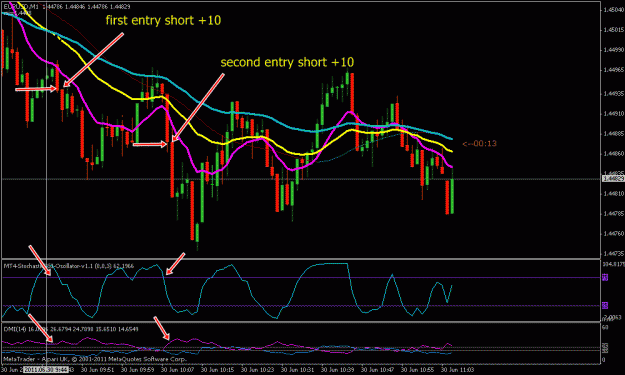The image size is (625, 375).
Task: Click the 30 Jun 09:51 time axis label
Action: (97, 369)
